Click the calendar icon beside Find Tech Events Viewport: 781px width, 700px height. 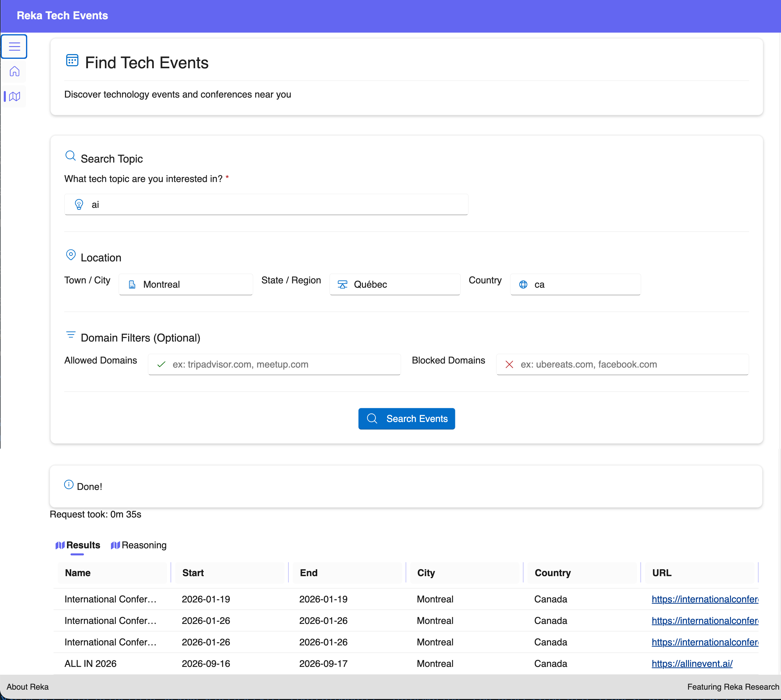pos(72,61)
